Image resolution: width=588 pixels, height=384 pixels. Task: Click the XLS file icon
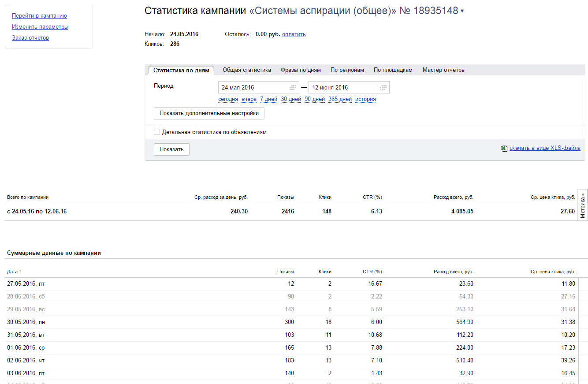504,149
